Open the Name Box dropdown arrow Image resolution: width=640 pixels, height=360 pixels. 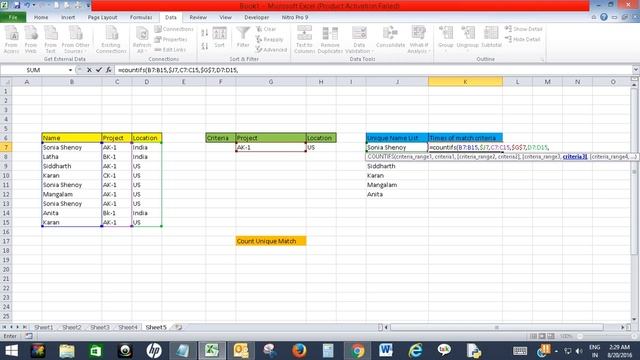(70, 70)
